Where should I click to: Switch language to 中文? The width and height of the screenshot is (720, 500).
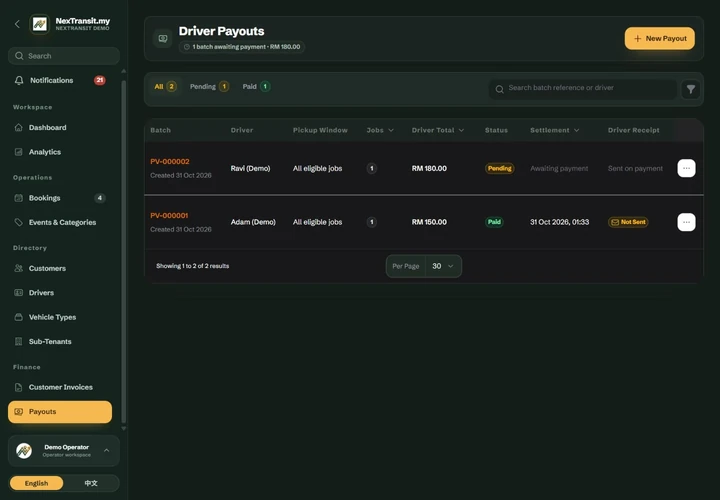pos(91,483)
